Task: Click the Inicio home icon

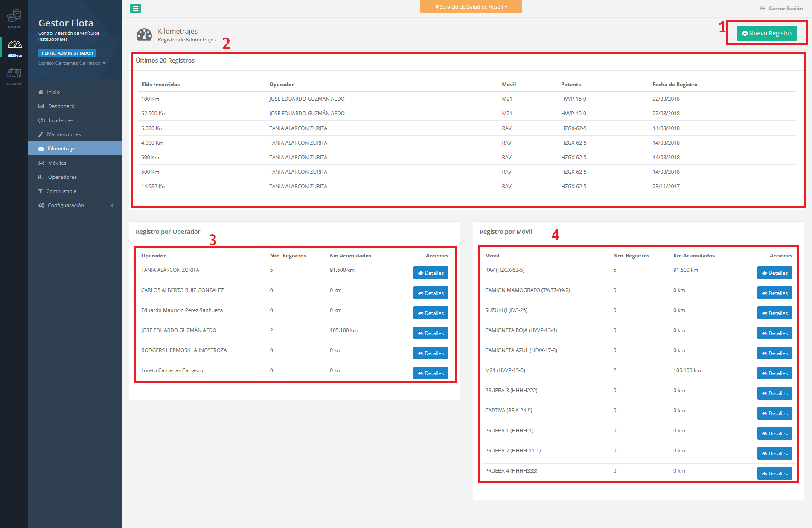Action: coord(41,92)
